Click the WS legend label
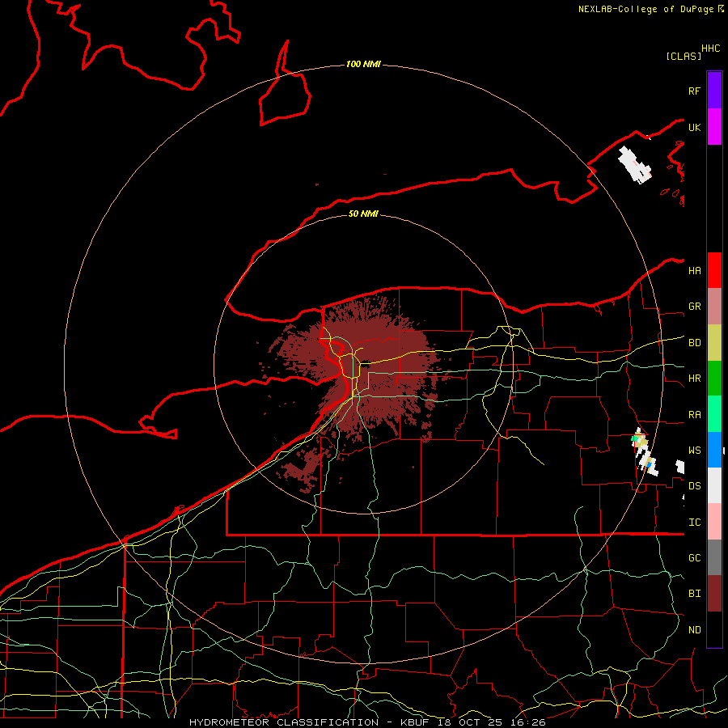 [694, 451]
